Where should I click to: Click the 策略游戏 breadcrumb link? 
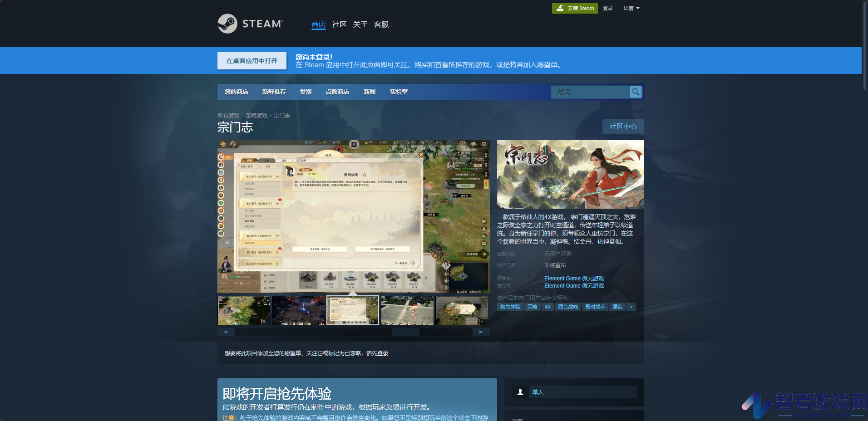256,116
